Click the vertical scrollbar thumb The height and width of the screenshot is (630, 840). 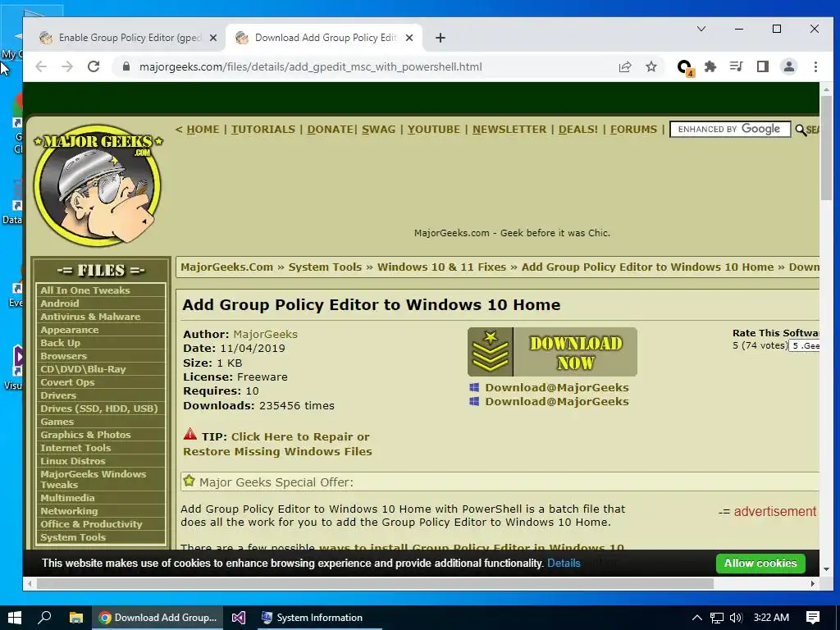point(826,148)
